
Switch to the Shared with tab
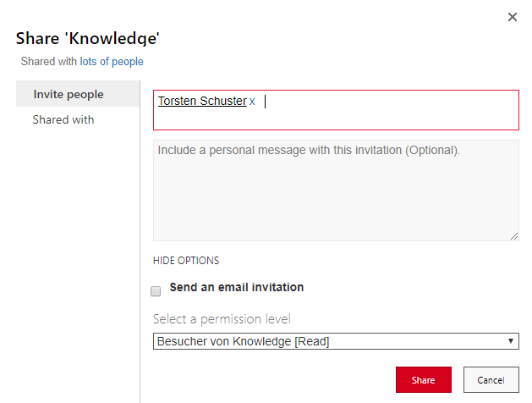(x=63, y=120)
